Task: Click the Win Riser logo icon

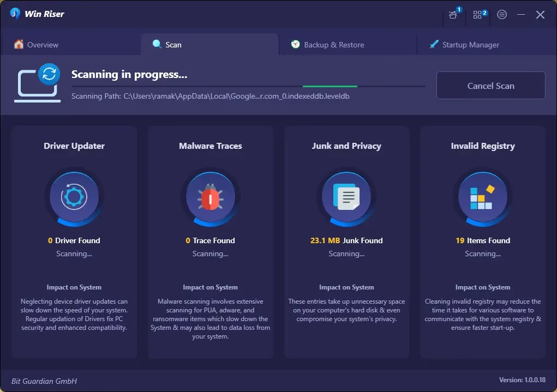Action: pos(15,14)
